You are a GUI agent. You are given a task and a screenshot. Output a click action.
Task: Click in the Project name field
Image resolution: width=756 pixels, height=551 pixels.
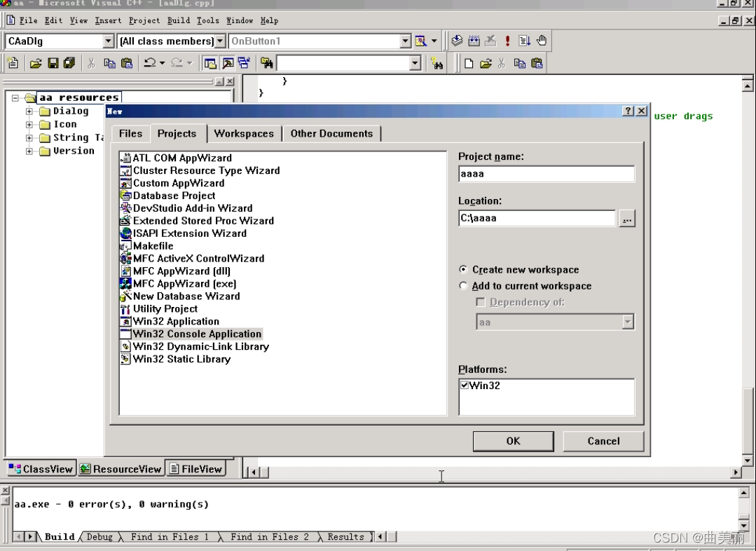547,174
